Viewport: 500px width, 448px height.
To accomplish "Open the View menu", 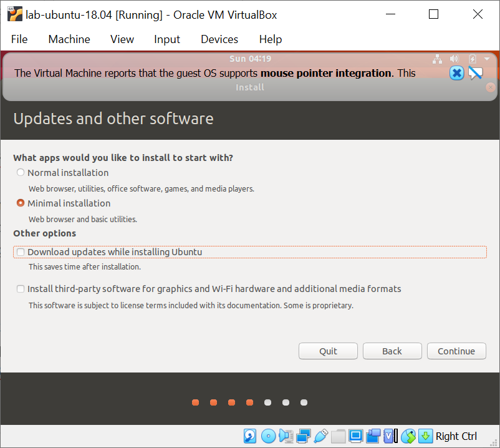I will point(122,39).
